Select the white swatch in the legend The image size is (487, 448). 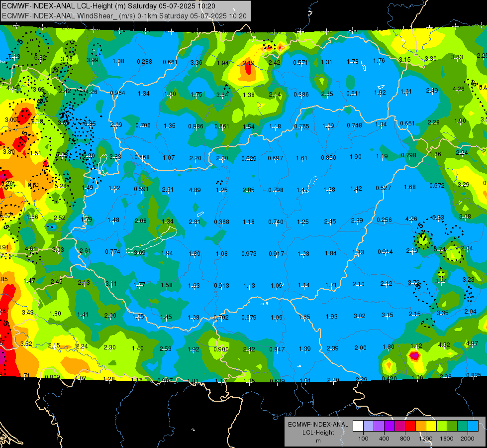click(358, 426)
